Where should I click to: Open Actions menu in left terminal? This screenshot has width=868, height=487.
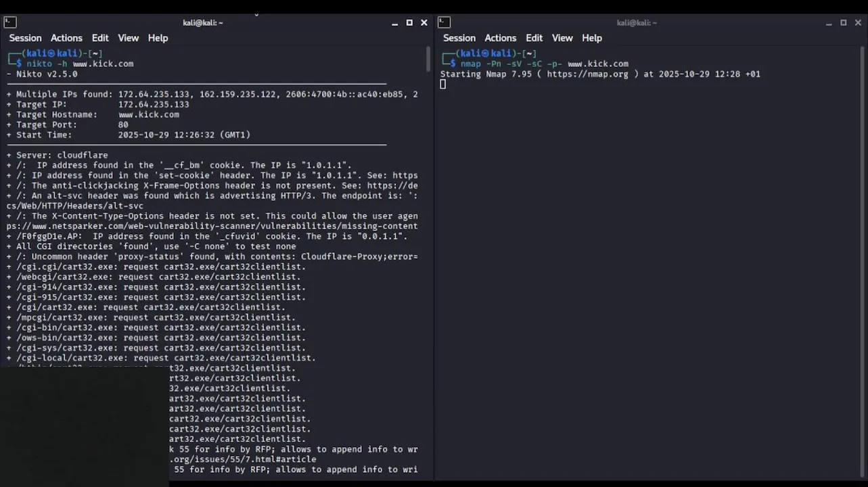[x=66, y=38]
